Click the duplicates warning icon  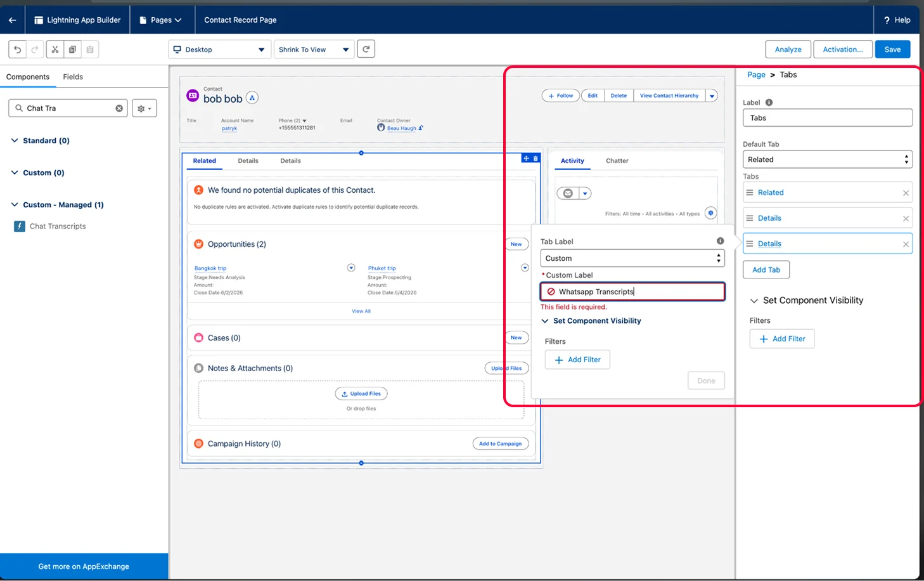(198, 190)
